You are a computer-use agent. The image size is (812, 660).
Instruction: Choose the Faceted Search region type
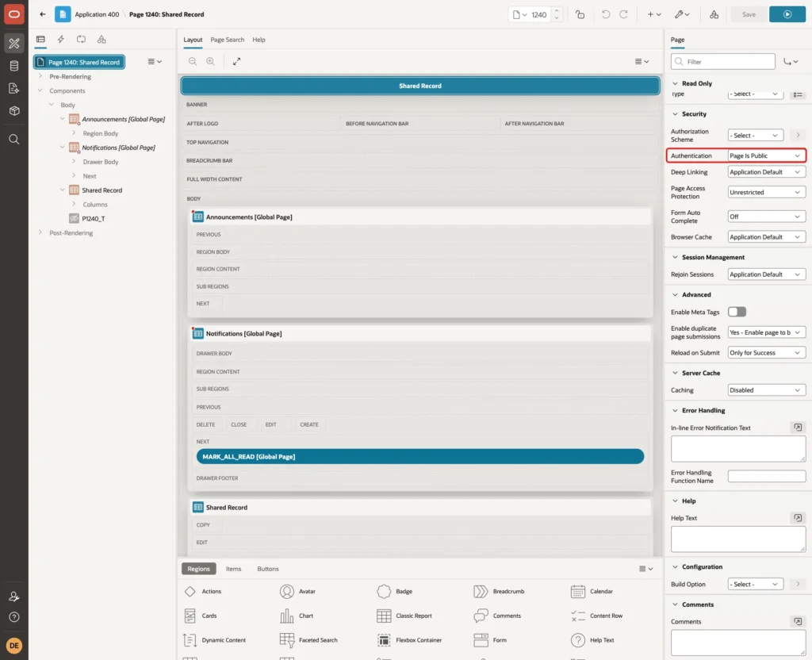pos(308,640)
